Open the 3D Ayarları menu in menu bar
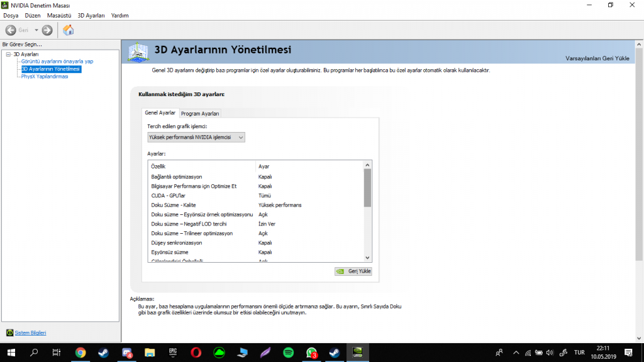 [x=91, y=16]
